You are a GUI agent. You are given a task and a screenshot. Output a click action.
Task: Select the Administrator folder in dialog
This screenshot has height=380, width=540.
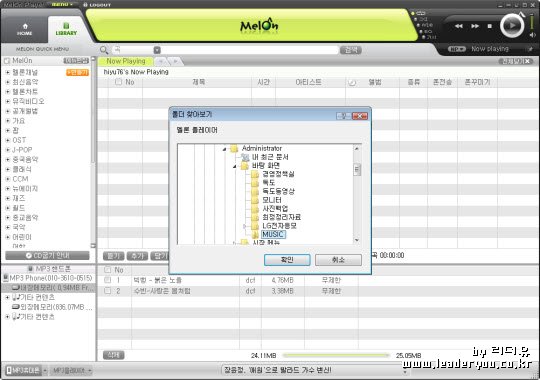coord(262,148)
